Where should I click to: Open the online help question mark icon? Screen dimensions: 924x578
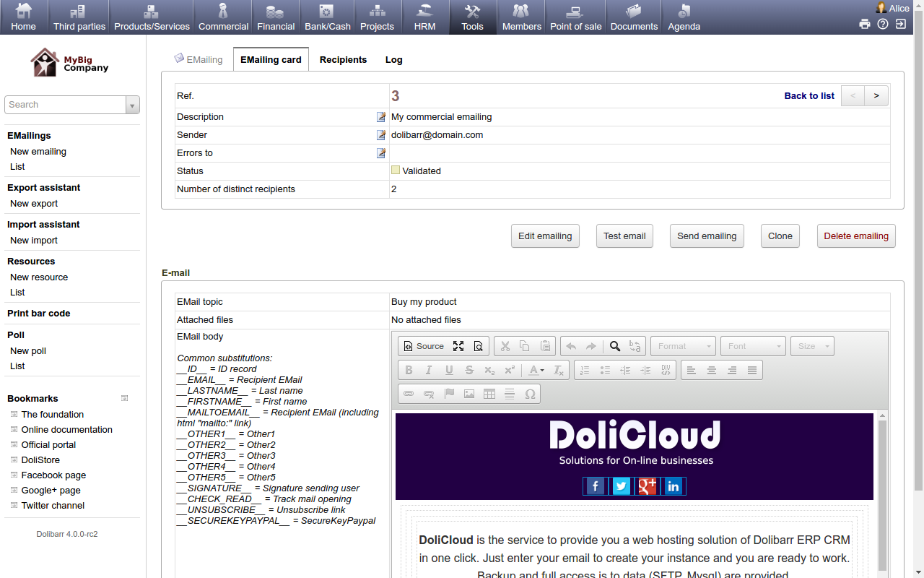(883, 24)
